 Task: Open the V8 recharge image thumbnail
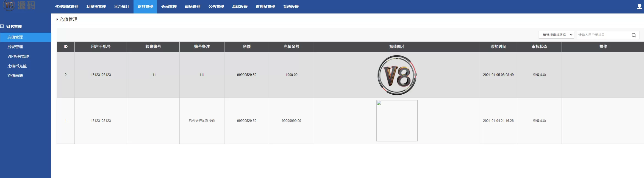pyautogui.click(x=397, y=75)
